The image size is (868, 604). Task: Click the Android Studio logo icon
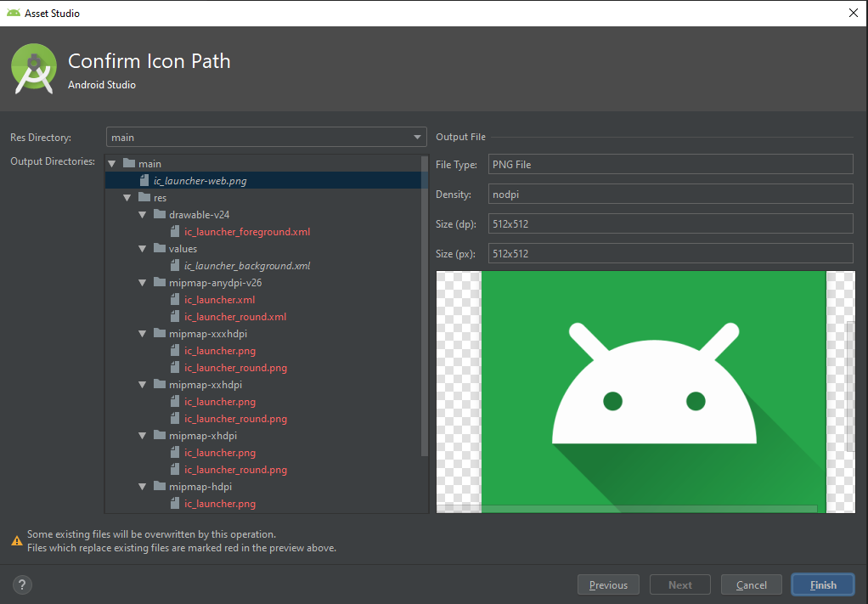(34, 69)
